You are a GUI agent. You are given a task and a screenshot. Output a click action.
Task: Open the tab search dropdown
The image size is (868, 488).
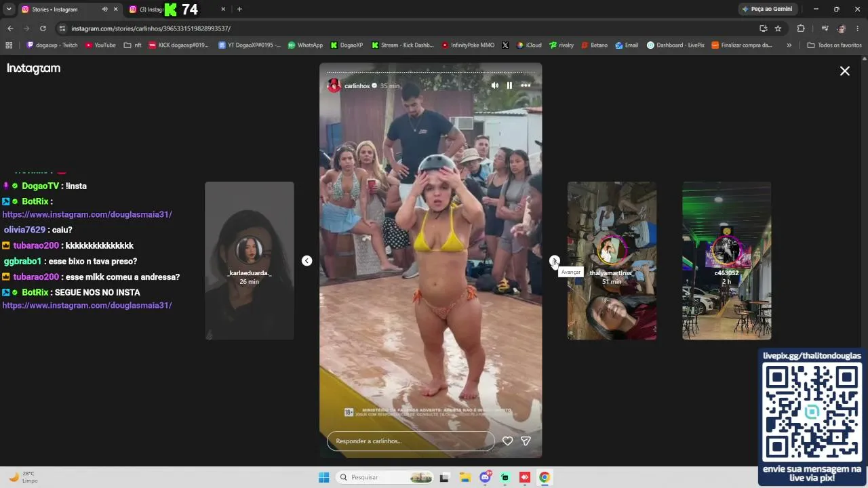[9, 9]
